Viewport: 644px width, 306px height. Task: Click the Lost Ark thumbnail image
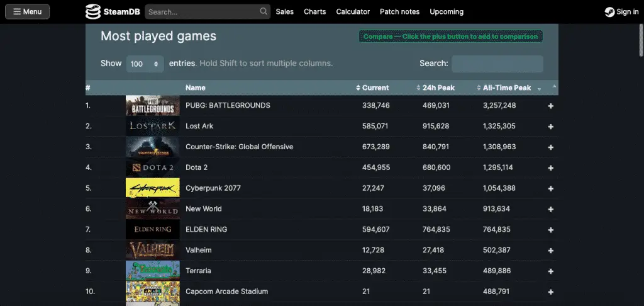pos(153,127)
